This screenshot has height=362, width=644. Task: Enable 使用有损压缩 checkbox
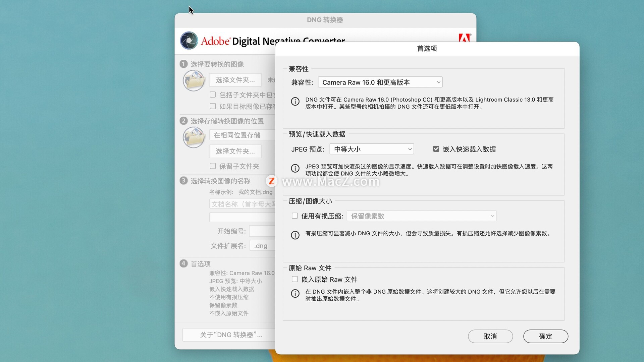click(295, 216)
